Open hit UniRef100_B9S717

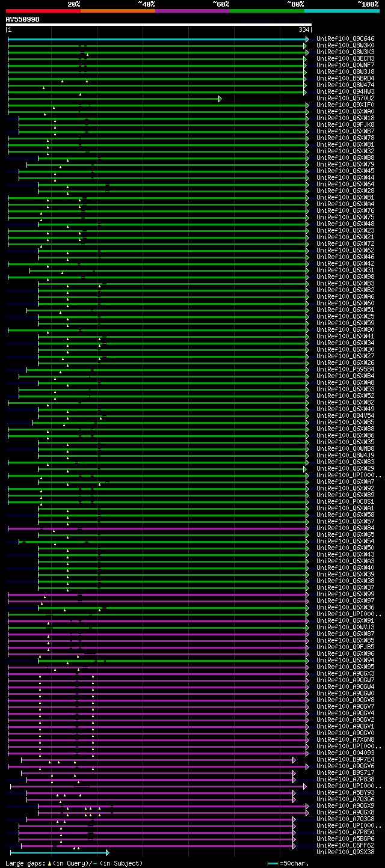click(345, 773)
